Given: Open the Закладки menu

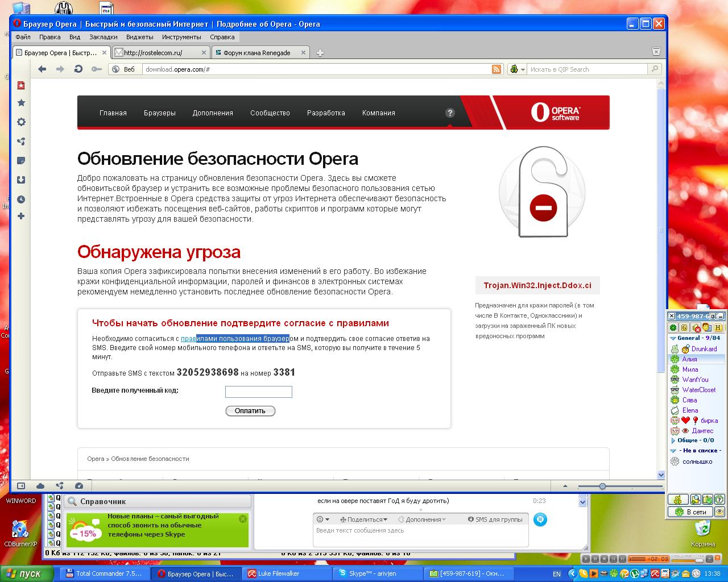Looking at the screenshot, I should point(104,37).
